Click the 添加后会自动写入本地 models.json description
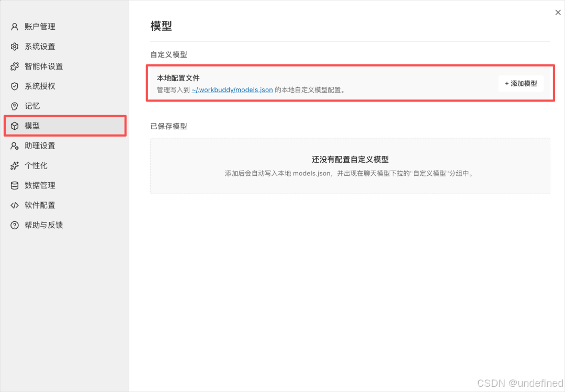The width and height of the screenshot is (565, 392). pos(349,173)
